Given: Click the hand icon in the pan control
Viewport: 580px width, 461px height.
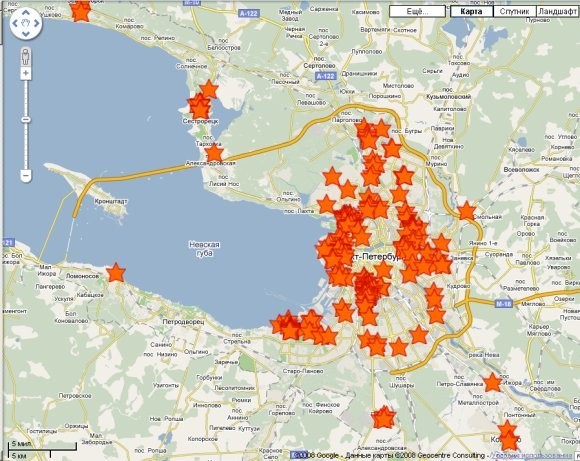Looking at the screenshot, I should click(26, 23).
